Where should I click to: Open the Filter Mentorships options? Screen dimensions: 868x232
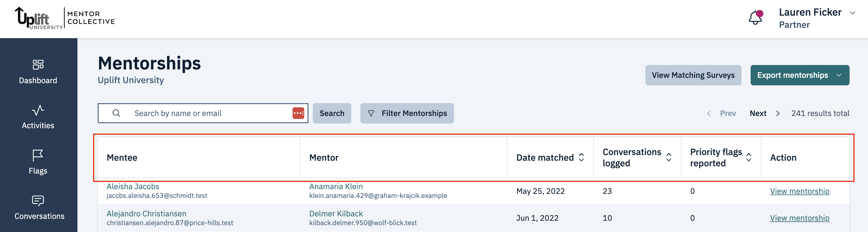click(x=407, y=113)
